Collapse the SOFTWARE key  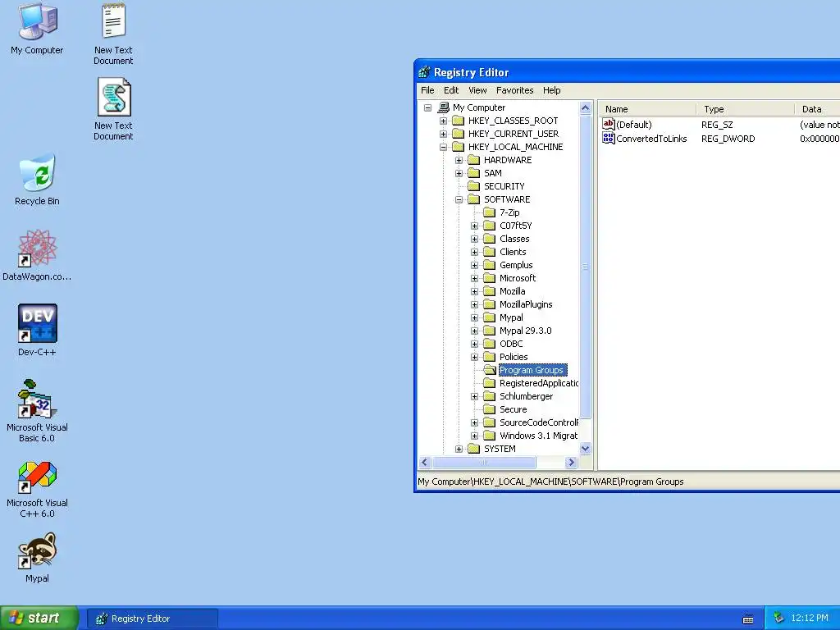459,200
